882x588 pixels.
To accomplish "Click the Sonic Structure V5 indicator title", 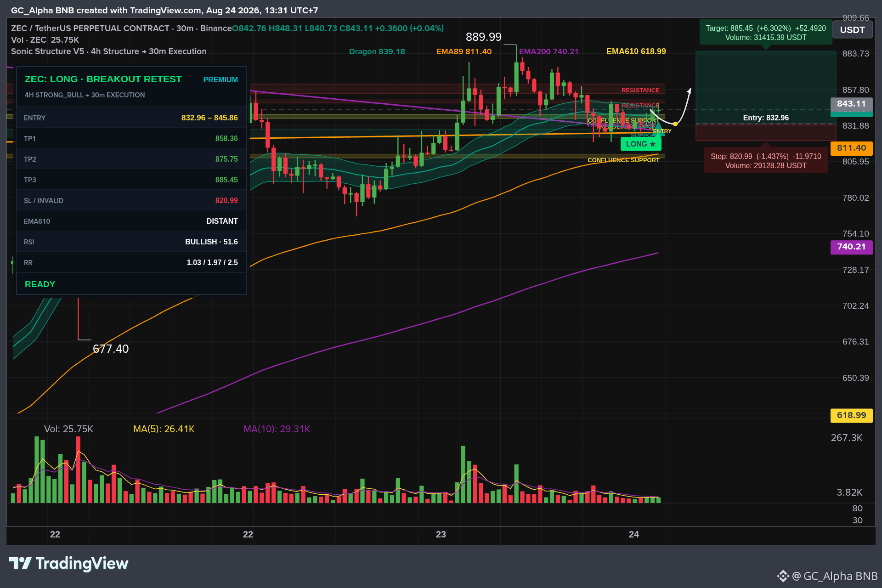I will click(x=109, y=51).
